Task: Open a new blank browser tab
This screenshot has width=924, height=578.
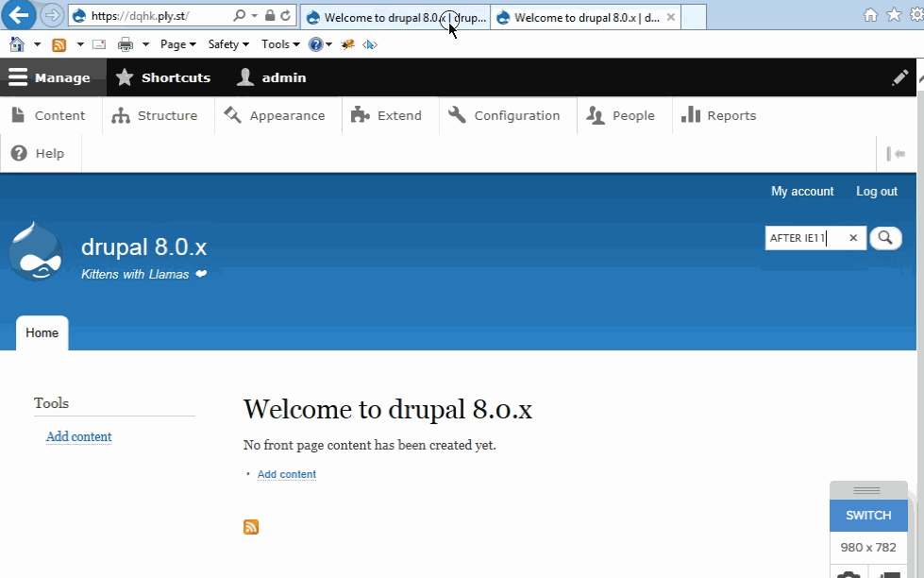Action: tap(694, 17)
